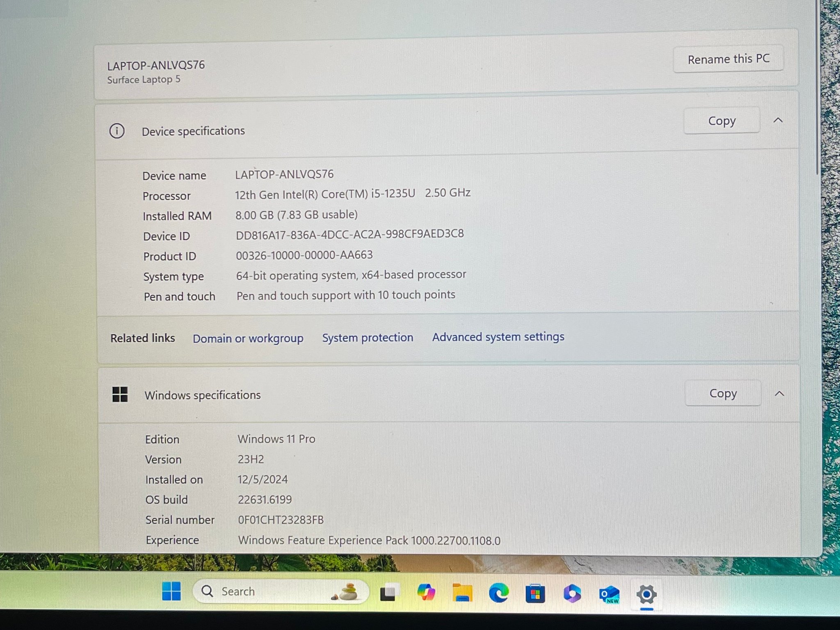Copy the Device specifications

(x=722, y=121)
